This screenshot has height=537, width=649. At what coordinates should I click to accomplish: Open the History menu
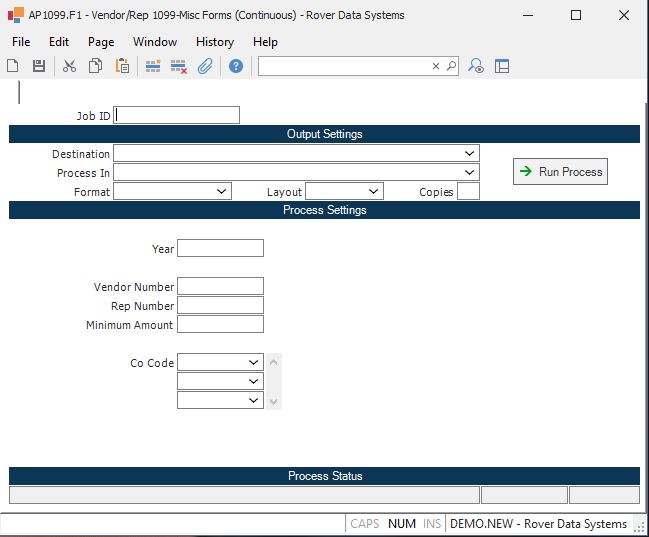[x=214, y=42]
